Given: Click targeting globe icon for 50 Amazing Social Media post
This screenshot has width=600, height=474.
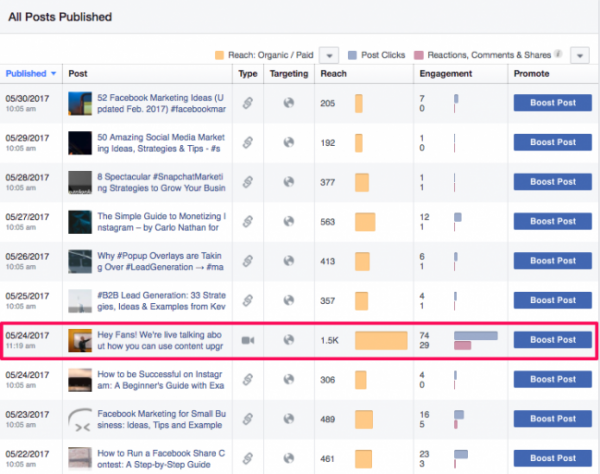Looking at the screenshot, I should point(290,143).
